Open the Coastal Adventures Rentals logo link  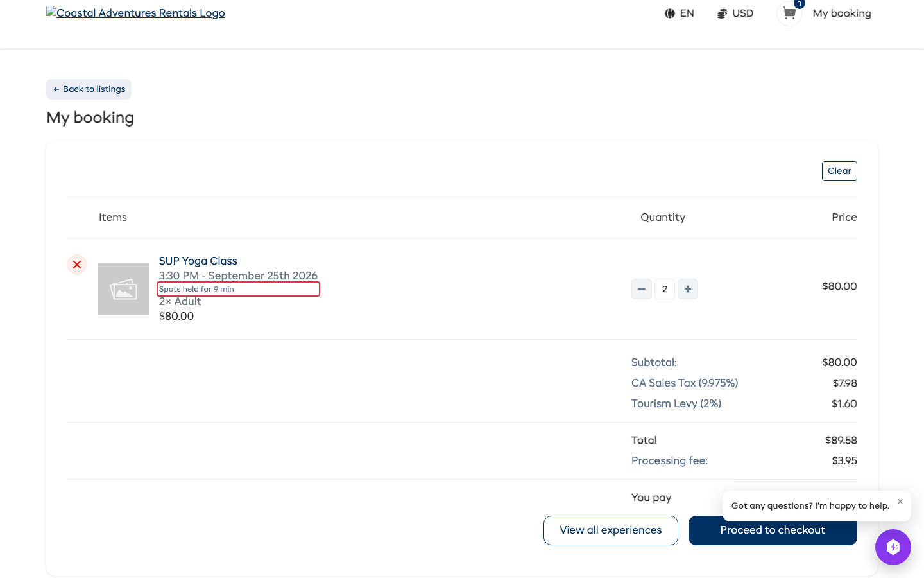135,13
